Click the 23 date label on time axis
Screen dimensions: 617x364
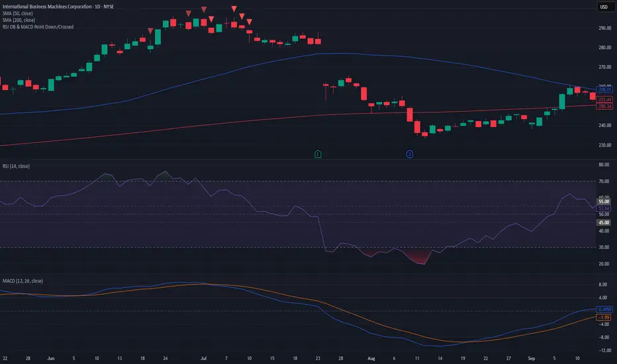pos(318,359)
